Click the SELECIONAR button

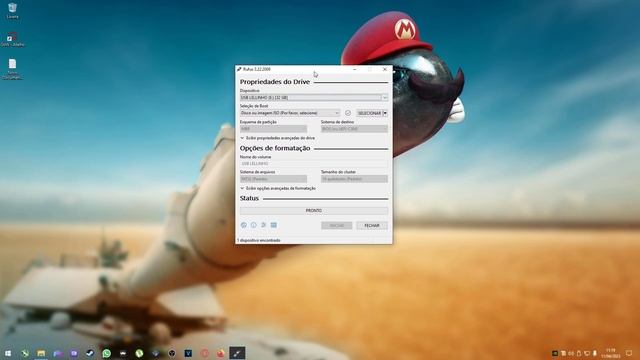(x=369, y=113)
